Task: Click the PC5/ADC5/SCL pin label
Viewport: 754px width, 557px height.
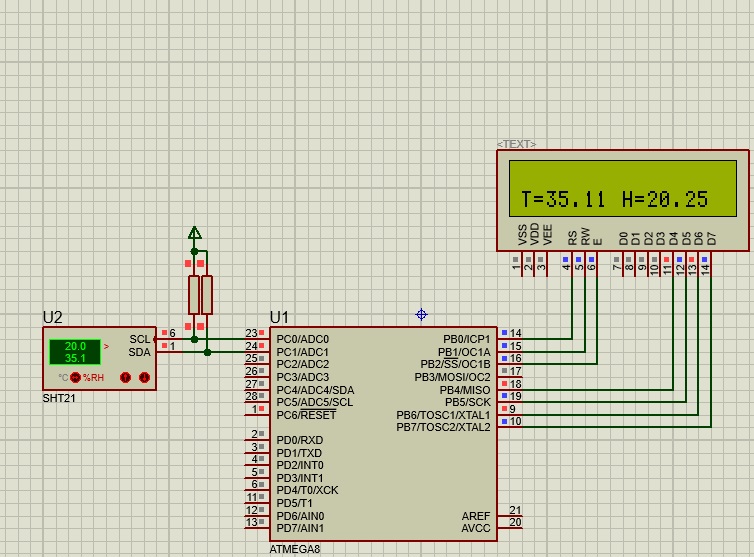Action: tap(314, 402)
